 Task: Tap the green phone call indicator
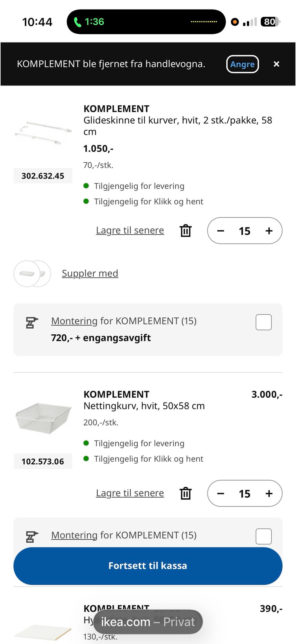pos(89,22)
